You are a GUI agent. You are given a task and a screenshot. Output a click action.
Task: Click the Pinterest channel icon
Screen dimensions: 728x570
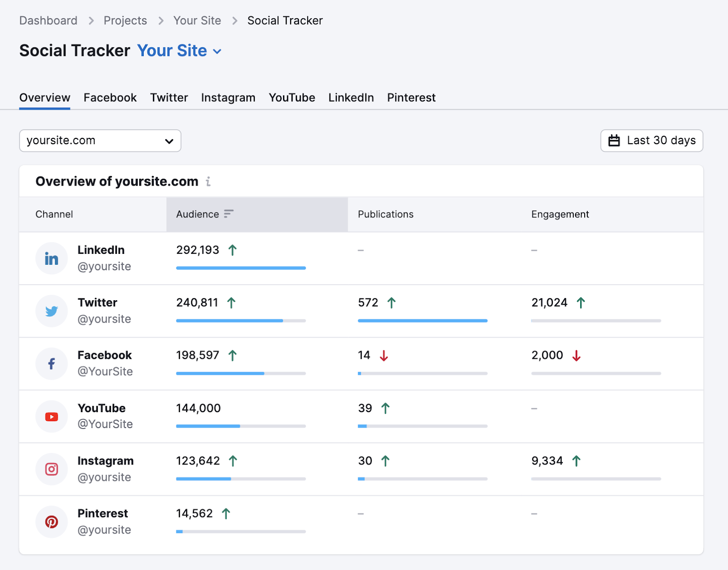click(x=51, y=522)
